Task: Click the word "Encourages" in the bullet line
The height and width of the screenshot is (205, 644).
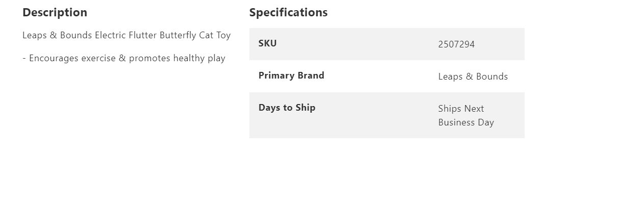Action: click(54, 58)
